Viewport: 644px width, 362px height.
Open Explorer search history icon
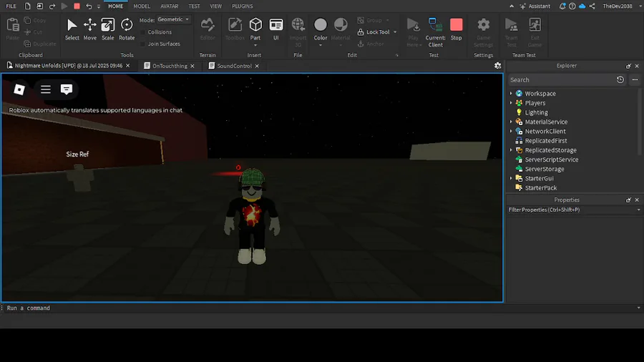point(620,79)
